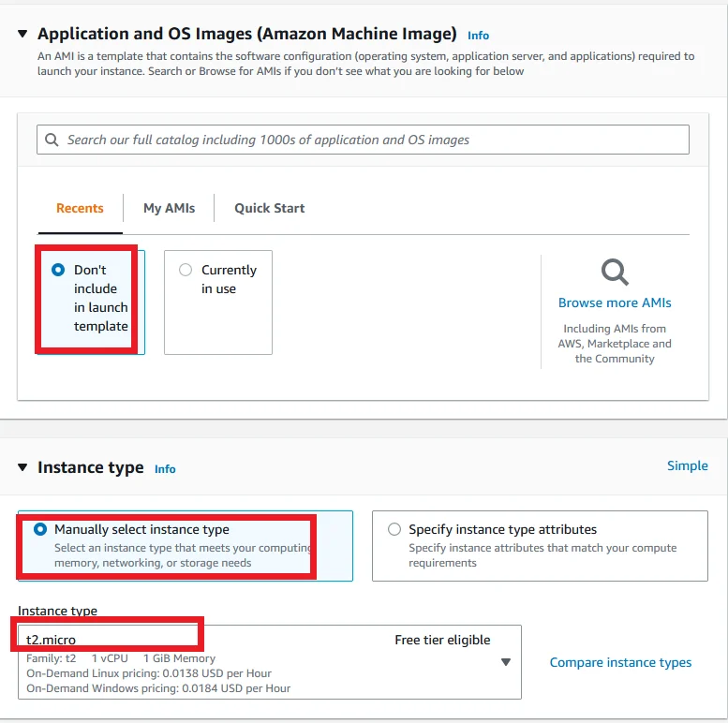Collapse the Instance type section triangle

[22, 467]
